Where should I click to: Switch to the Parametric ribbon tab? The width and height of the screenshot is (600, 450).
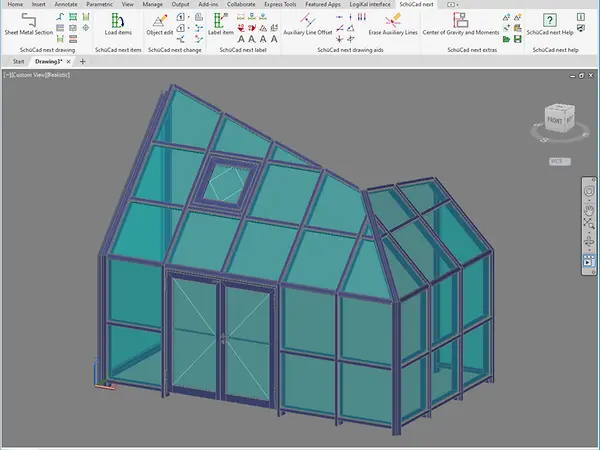pyautogui.click(x=99, y=4)
